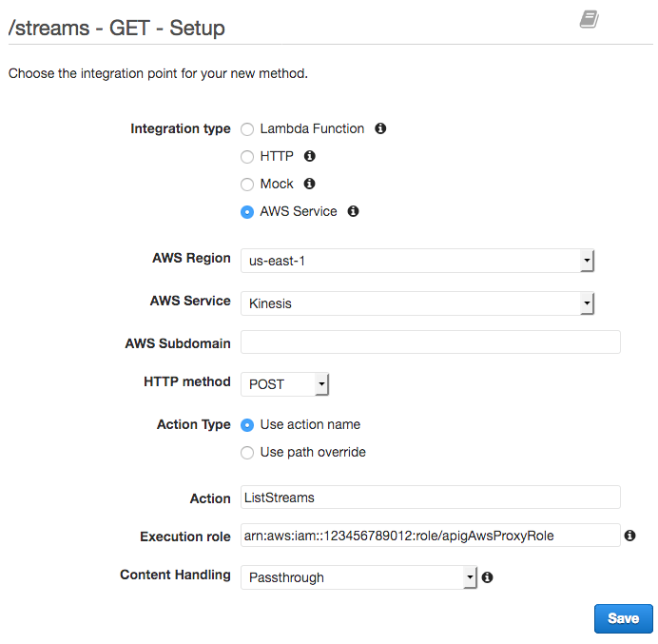
Task: Click the Save button
Action: 624,618
